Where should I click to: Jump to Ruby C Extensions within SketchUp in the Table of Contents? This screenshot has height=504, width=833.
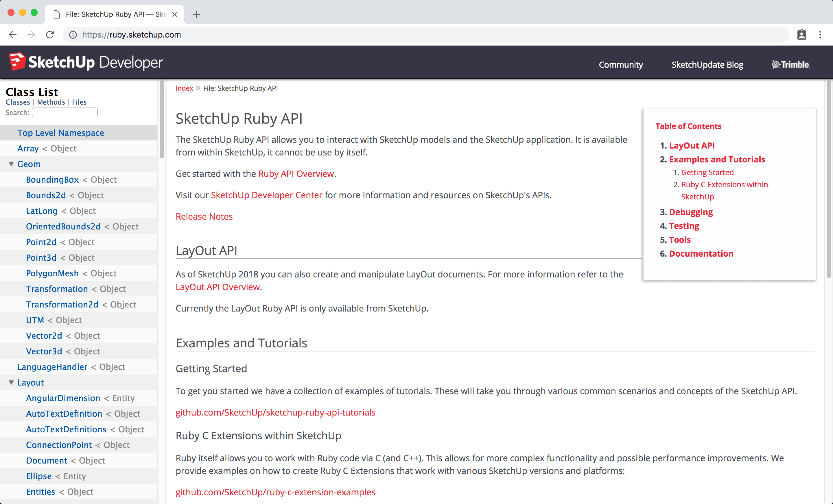(x=725, y=190)
